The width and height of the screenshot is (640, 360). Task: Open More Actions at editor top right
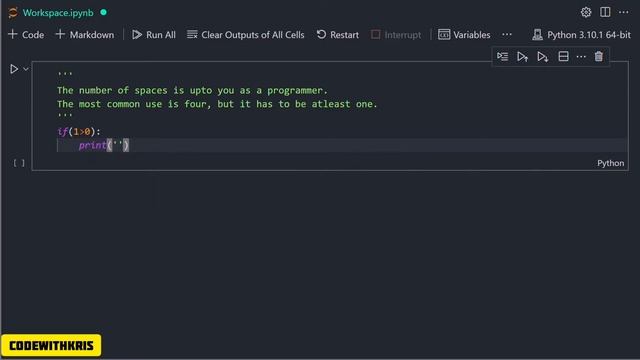click(x=624, y=12)
